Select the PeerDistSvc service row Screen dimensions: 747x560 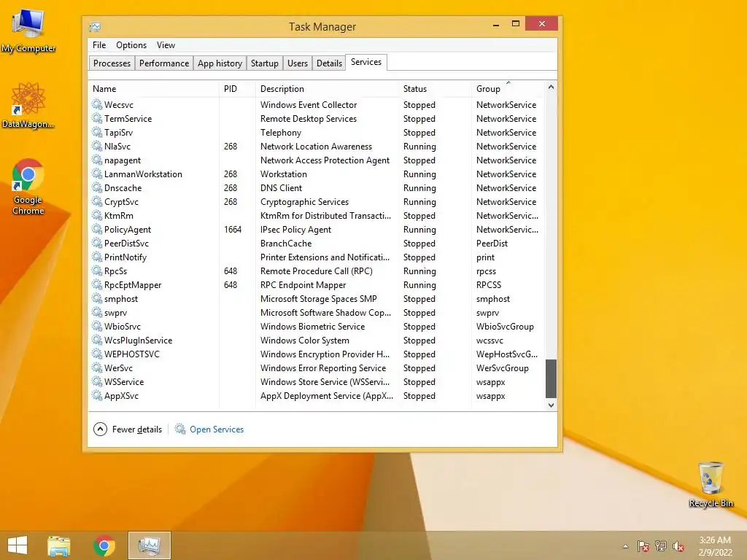tap(317, 243)
